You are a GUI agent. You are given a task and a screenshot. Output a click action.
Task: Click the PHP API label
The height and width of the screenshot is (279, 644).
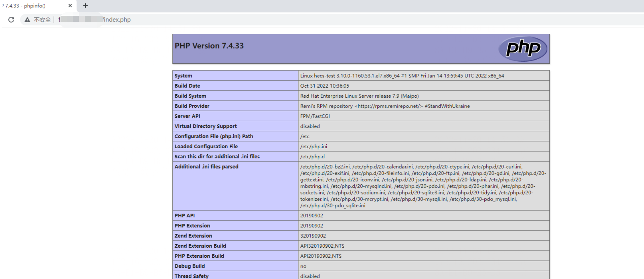point(185,216)
